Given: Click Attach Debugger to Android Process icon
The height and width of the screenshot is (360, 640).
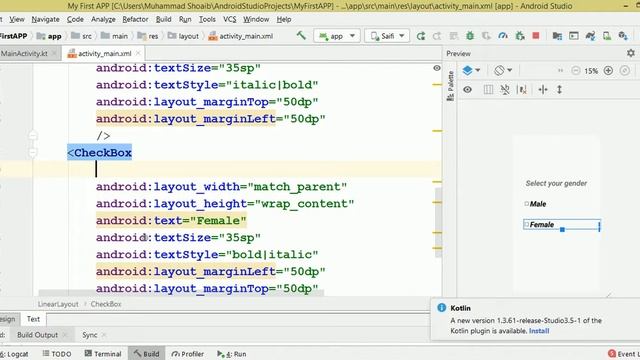Looking at the screenshot, I should click(x=520, y=36).
